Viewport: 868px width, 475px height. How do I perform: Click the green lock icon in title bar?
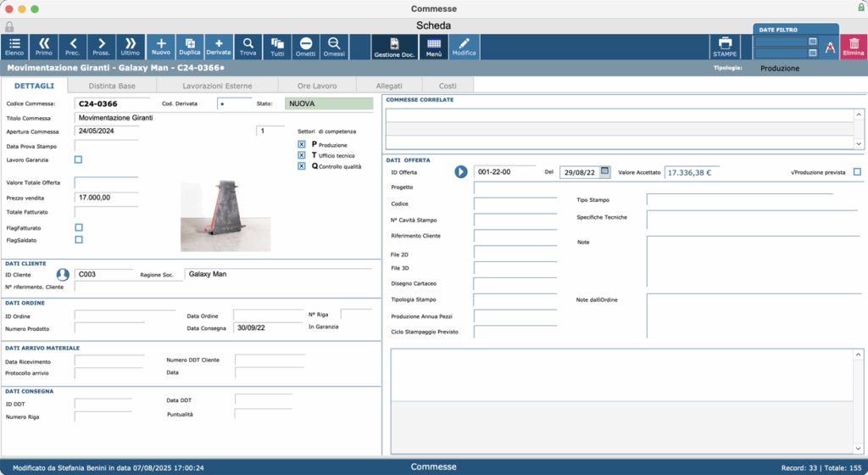tap(861, 8)
